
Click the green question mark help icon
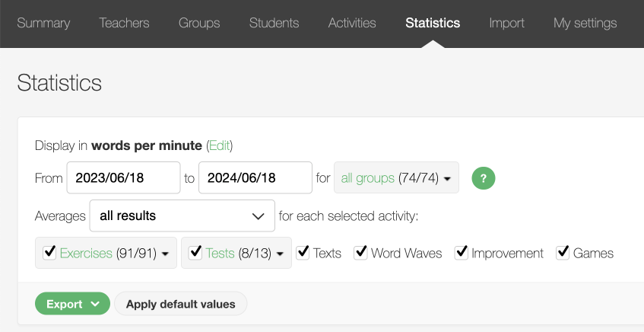click(484, 178)
